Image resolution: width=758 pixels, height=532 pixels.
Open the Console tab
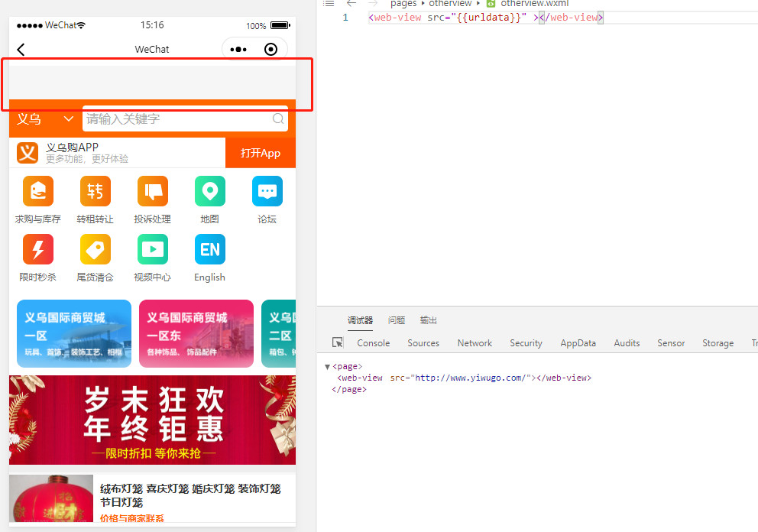pyautogui.click(x=373, y=343)
